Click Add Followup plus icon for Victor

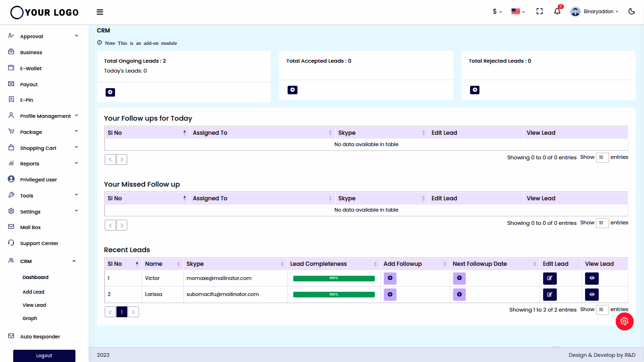[390, 278]
